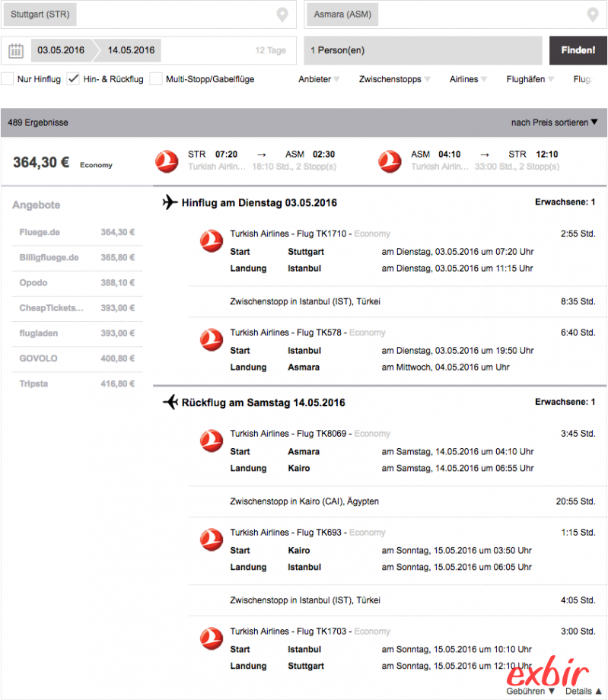The height and width of the screenshot is (700, 608).
Task: Click Turkish Airlines logo in return summary
Action: [390, 161]
